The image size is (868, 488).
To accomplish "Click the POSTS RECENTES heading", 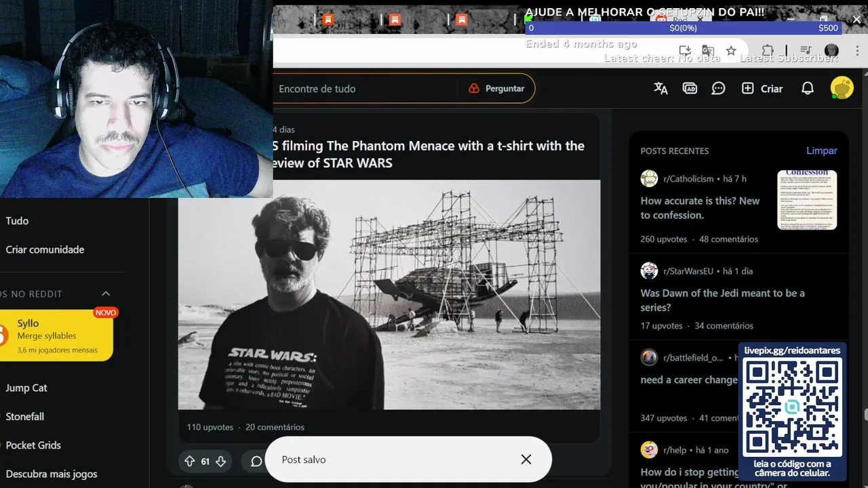I will (x=675, y=150).
